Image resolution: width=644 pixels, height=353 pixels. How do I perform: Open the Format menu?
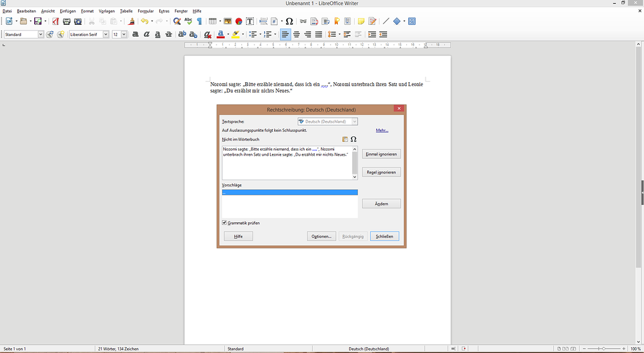(x=88, y=11)
